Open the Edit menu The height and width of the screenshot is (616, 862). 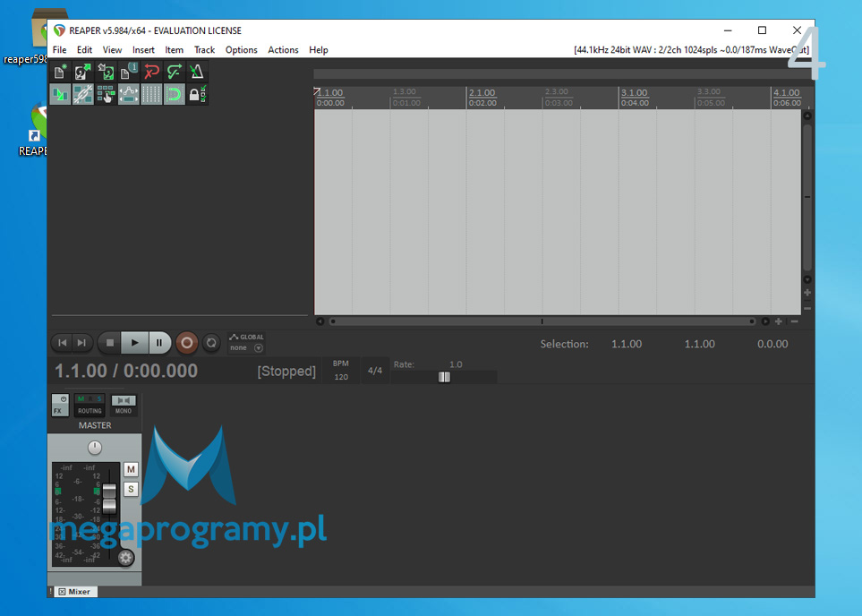tap(84, 50)
